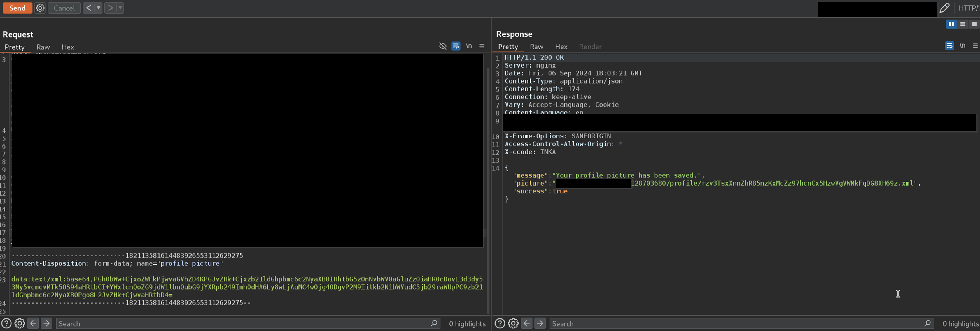The height and width of the screenshot is (331, 980).
Task: Click the HTTP/1.1 200 OK status line
Action: 534,57
